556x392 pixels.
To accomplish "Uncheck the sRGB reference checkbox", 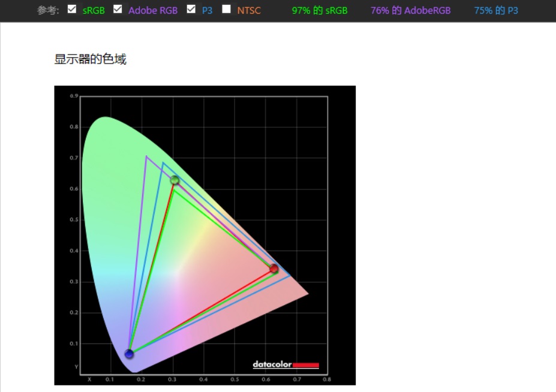I will pos(72,9).
